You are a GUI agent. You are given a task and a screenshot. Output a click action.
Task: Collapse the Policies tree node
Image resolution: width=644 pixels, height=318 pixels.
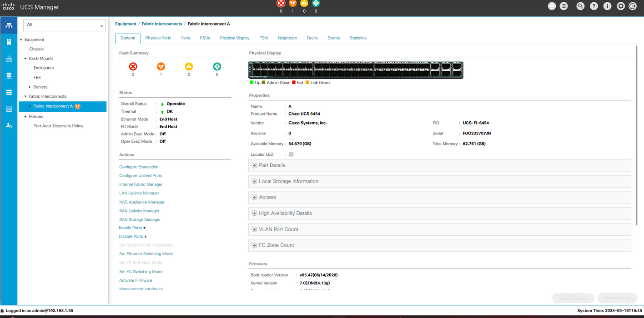tap(25, 117)
